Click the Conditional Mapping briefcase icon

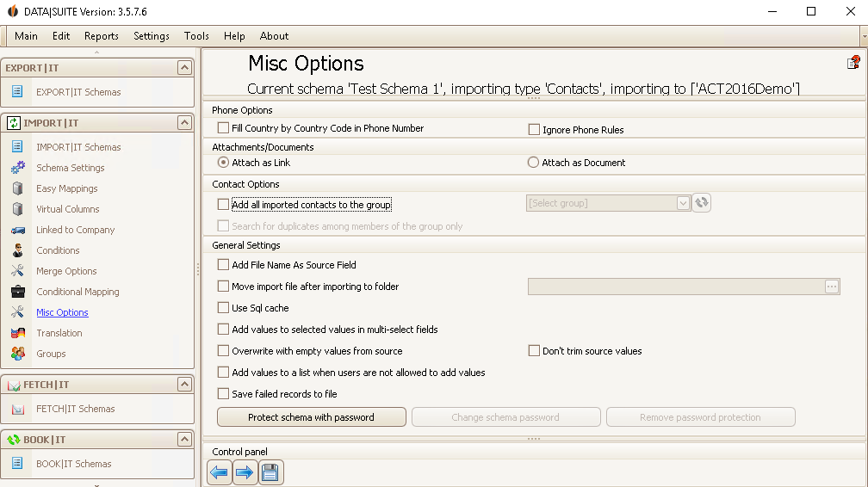18,291
